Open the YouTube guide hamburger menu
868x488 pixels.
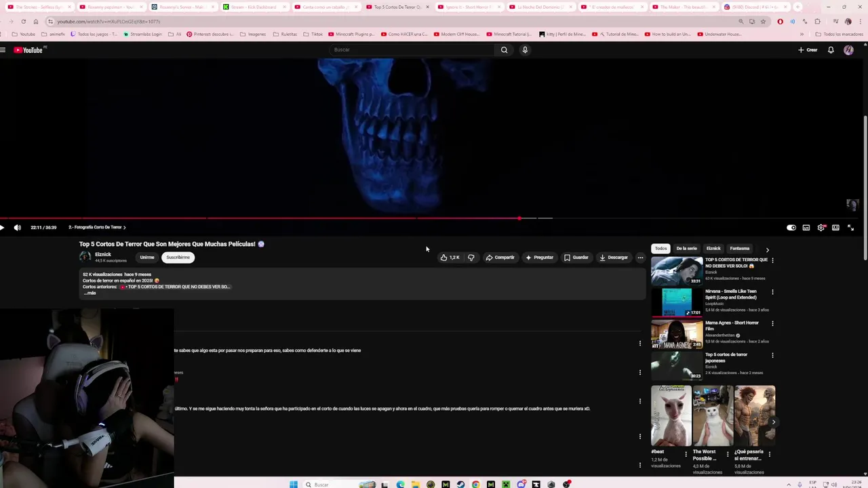[3, 49]
